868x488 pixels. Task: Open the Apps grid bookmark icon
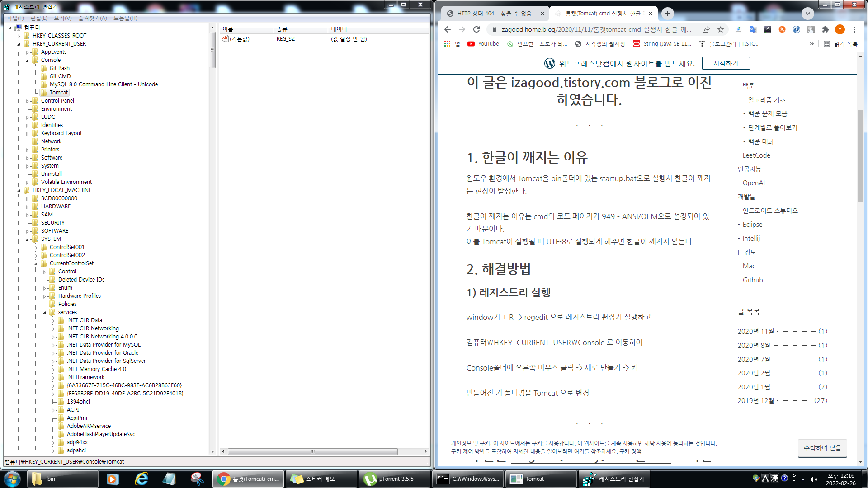[x=448, y=44]
